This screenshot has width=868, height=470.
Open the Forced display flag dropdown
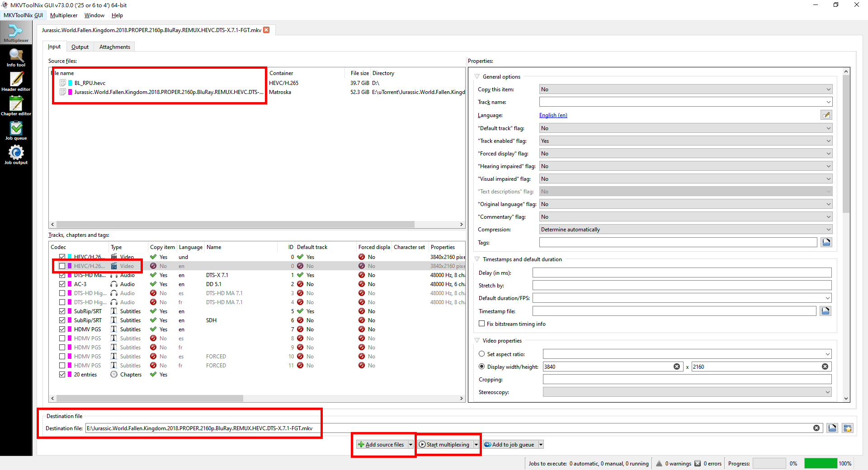click(685, 154)
